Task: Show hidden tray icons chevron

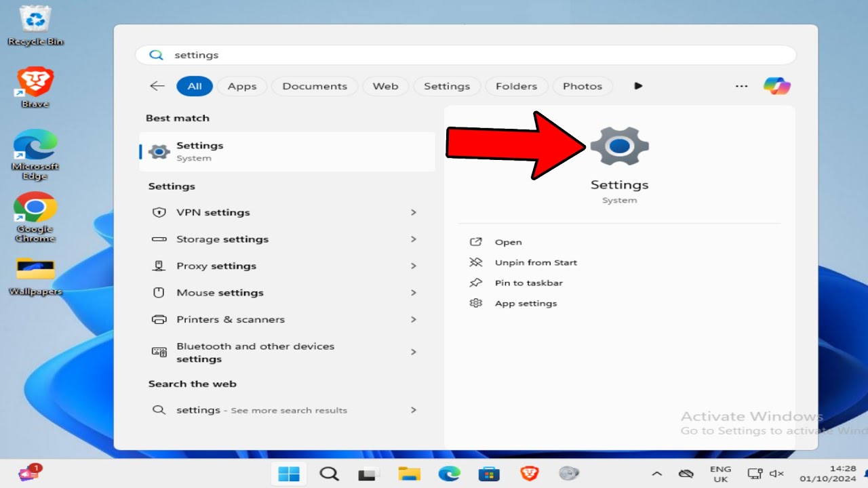Action: click(656, 474)
